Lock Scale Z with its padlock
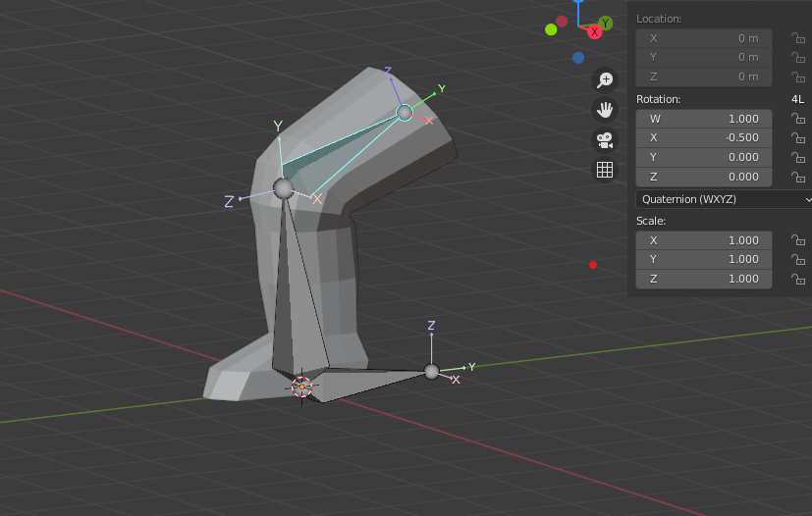This screenshot has height=516, width=812. [x=798, y=279]
